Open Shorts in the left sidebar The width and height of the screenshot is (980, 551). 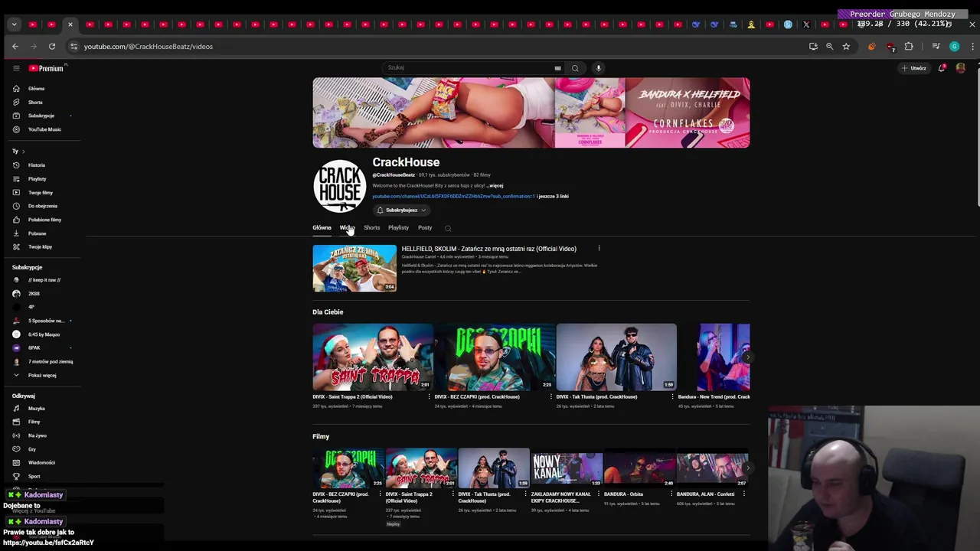pyautogui.click(x=35, y=103)
